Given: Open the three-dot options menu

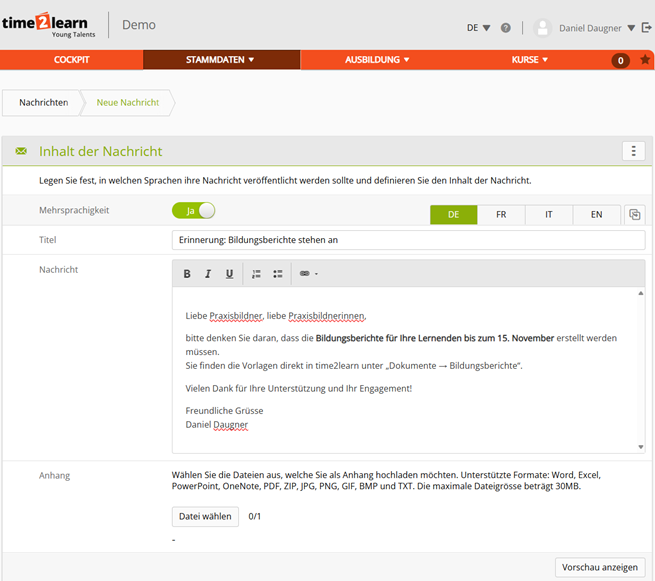Looking at the screenshot, I should (633, 151).
